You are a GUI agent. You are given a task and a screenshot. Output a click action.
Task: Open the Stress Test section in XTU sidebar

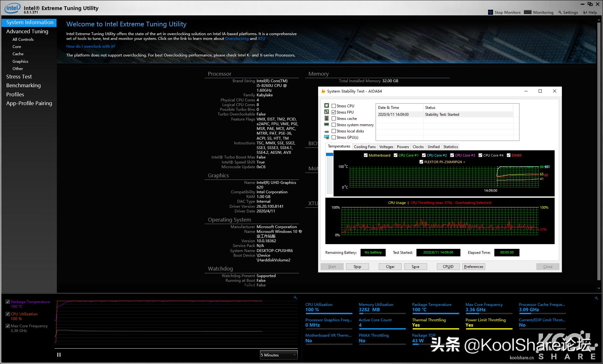pyautogui.click(x=19, y=76)
